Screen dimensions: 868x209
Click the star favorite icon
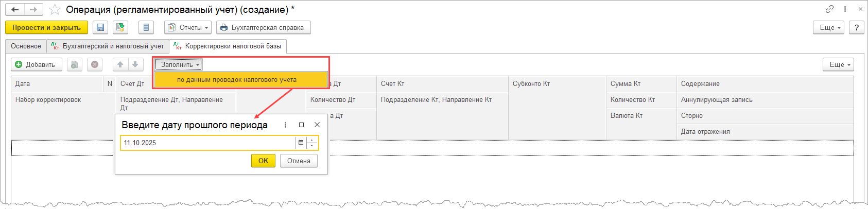(x=55, y=10)
